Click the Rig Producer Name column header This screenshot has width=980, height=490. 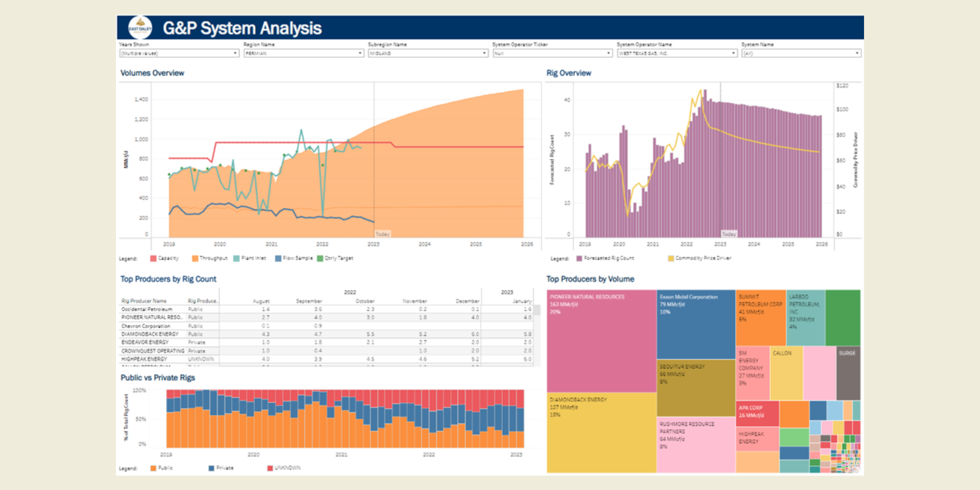[144, 301]
